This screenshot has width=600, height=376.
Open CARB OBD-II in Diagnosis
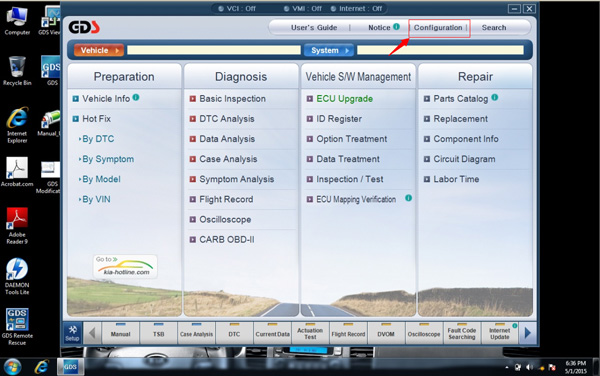227,239
